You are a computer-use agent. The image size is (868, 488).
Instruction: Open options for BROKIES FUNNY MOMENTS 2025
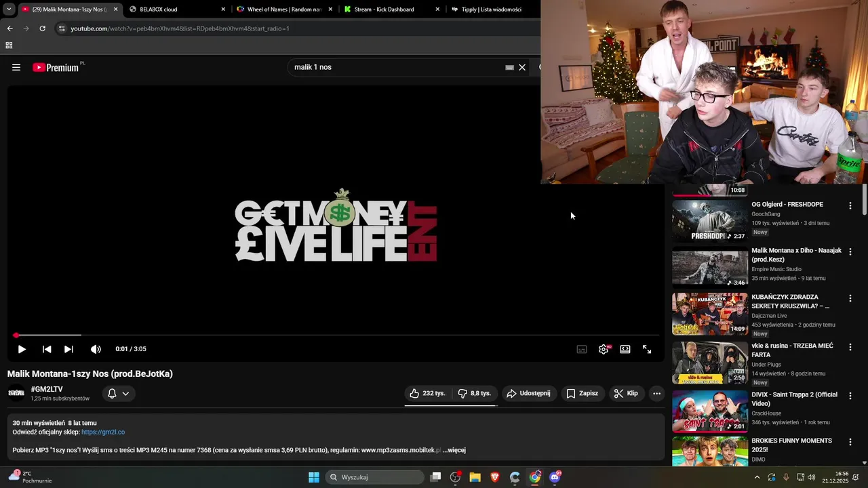(850, 442)
